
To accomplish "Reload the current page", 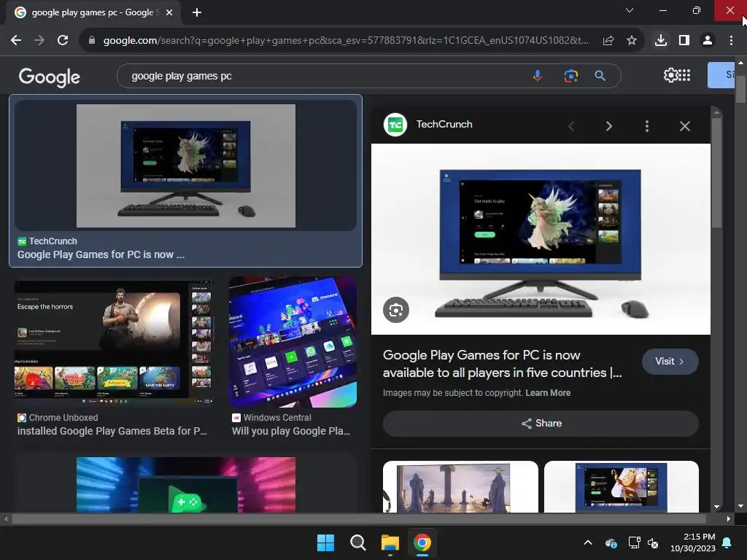I will pyautogui.click(x=63, y=41).
